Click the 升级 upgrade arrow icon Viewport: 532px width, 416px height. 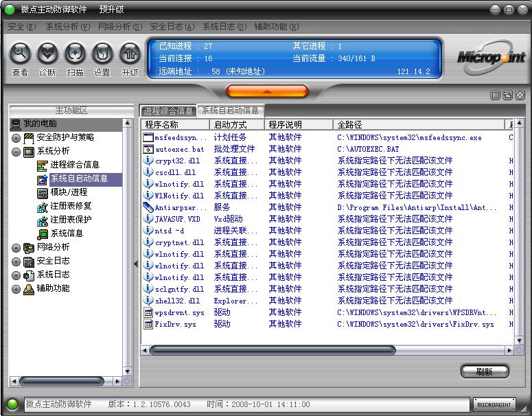pos(130,54)
